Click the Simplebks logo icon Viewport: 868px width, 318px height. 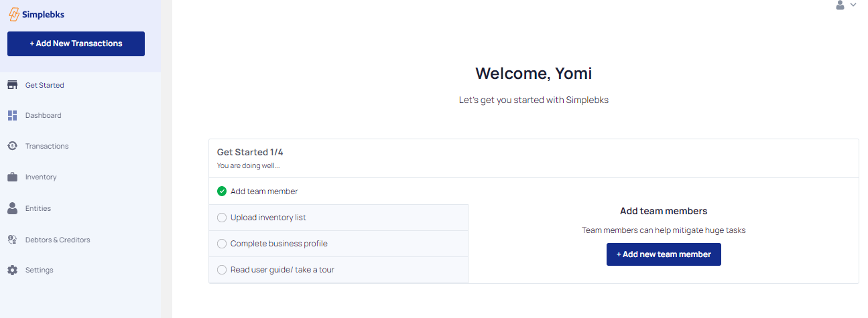[x=13, y=14]
